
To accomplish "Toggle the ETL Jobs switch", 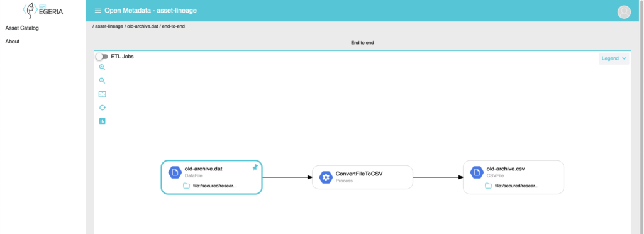I will coord(102,57).
